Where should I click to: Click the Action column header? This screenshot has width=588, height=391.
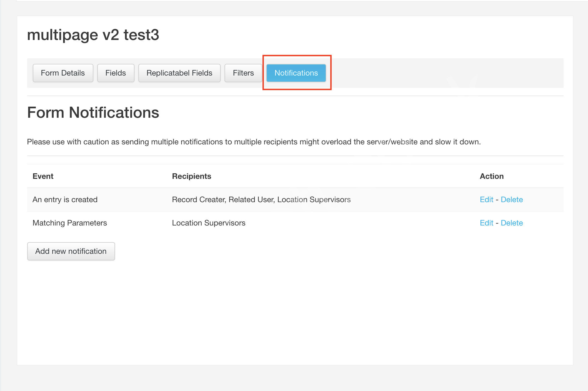492,176
